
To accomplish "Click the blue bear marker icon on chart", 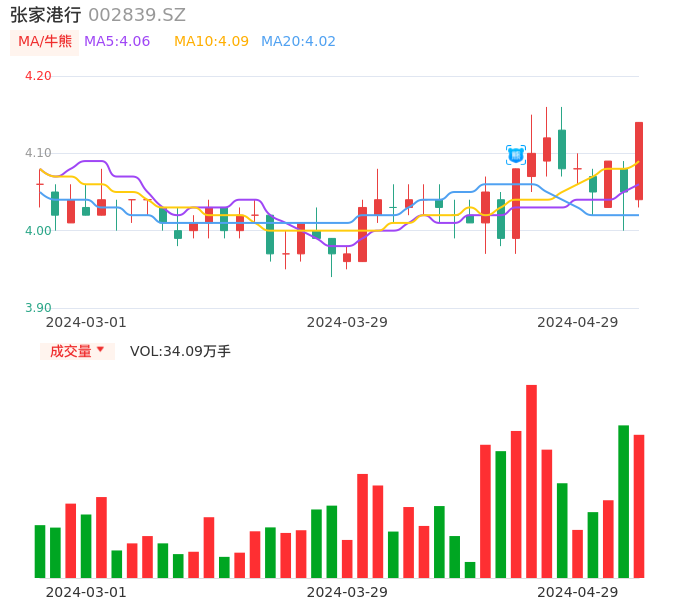I will [x=516, y=155].
